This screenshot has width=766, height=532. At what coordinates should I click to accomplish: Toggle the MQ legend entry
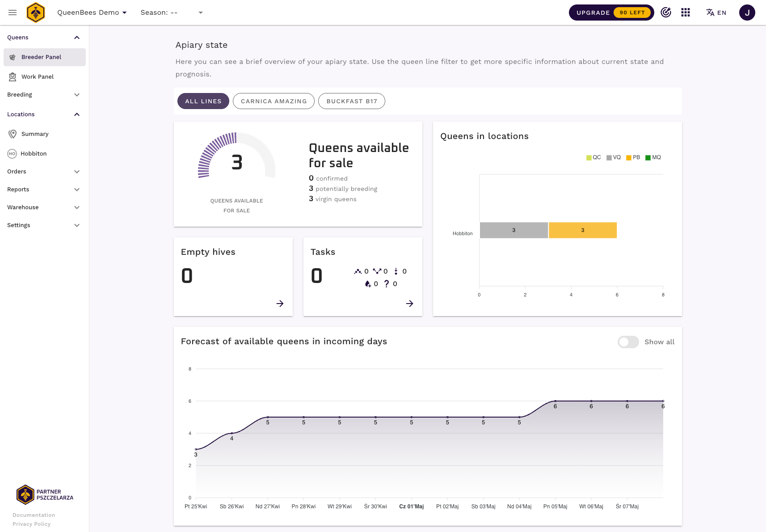pos(653,157)
